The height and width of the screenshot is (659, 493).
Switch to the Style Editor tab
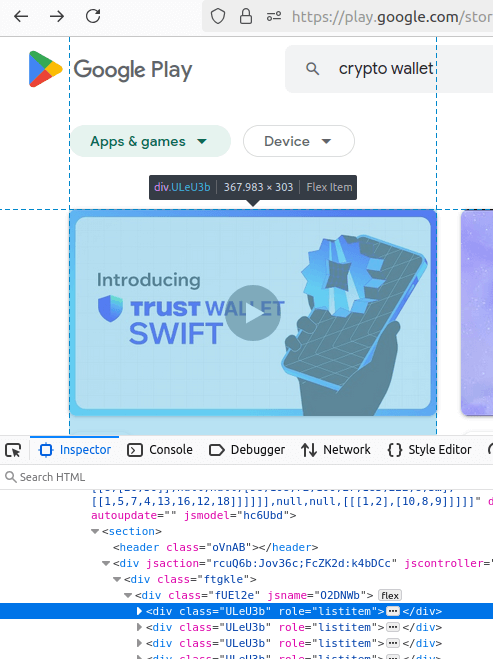point(429,450)
